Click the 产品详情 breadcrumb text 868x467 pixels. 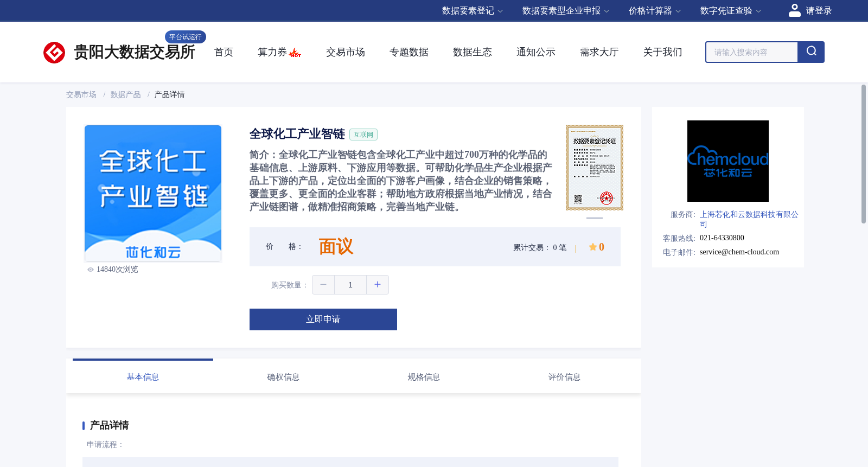pyautogui.click(x=170, y=95)
